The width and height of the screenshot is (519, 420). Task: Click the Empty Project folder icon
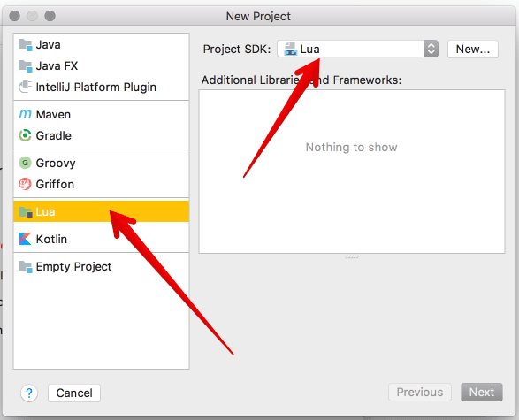tap(26, 266)
